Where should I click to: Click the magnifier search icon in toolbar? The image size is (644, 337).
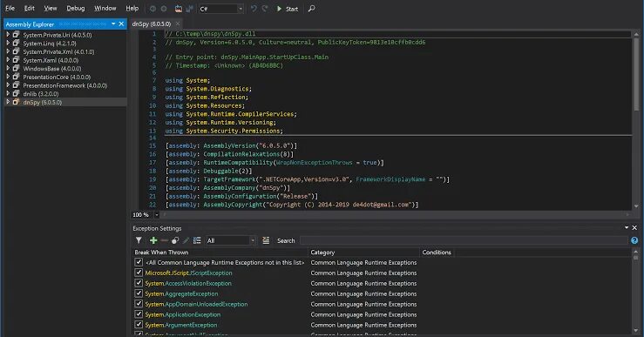311,9
